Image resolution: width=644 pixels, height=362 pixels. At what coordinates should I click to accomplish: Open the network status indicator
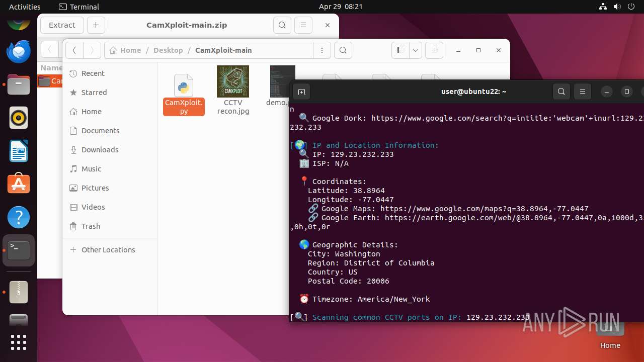[603, 7]
